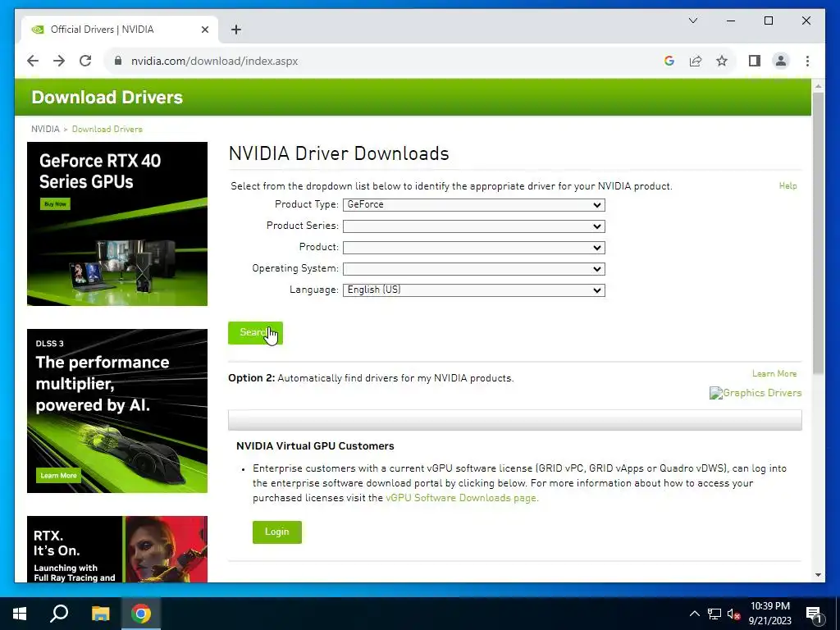Open the Product Series dropdown

coord(473,226)
